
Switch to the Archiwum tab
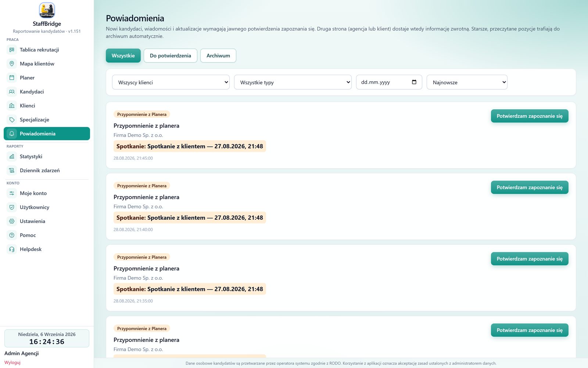(x=218, y=56)
